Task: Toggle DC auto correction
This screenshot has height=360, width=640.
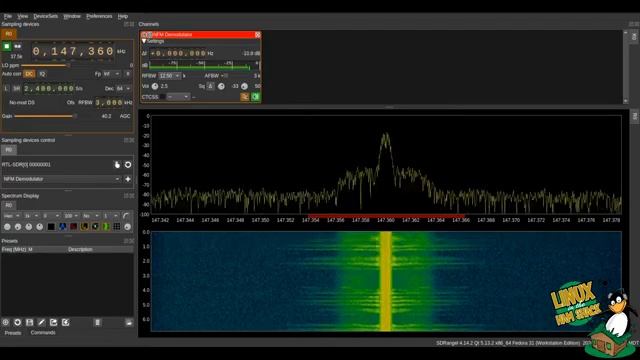Action: [29, 74]
